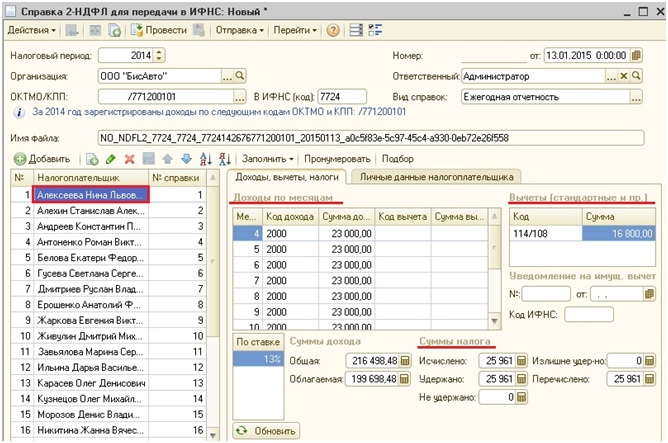Delete row with the red X icon

click(130, 159)
